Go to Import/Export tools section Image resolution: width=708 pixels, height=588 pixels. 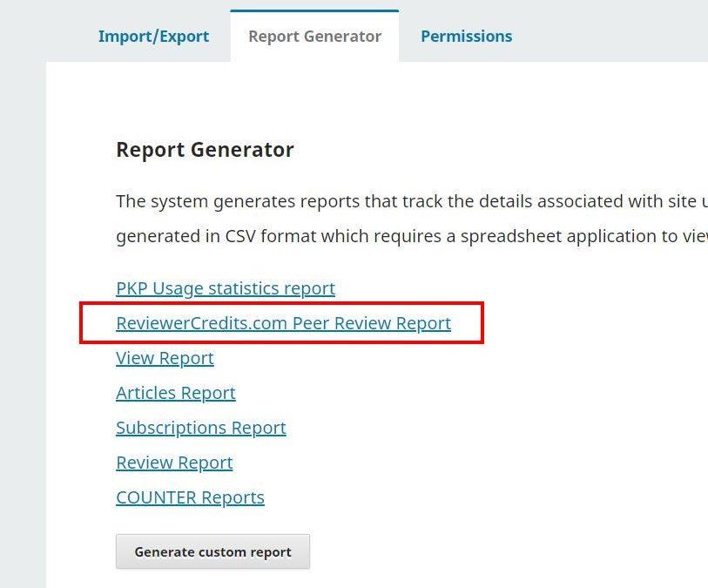pyautogui.click(x=153, y=37)
